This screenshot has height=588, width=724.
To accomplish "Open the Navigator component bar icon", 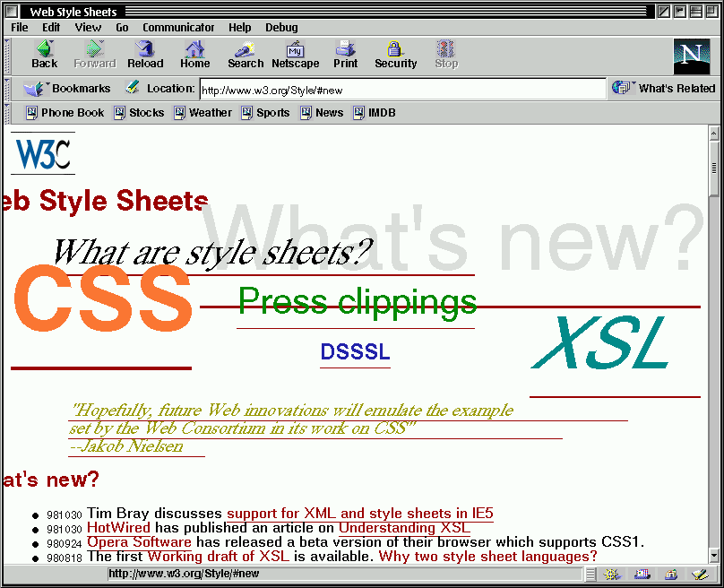I will click(x=611, y=575).
